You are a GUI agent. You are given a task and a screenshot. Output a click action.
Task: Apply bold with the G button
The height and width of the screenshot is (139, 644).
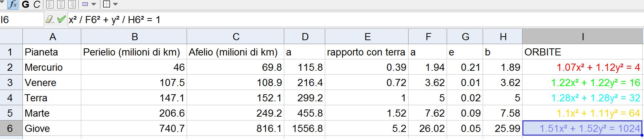click(x=25, y=5)
